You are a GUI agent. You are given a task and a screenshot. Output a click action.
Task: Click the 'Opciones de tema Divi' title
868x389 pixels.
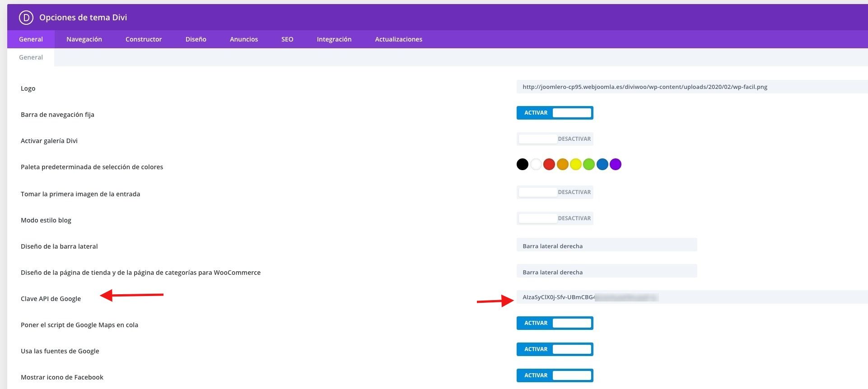tap(83, 18)
